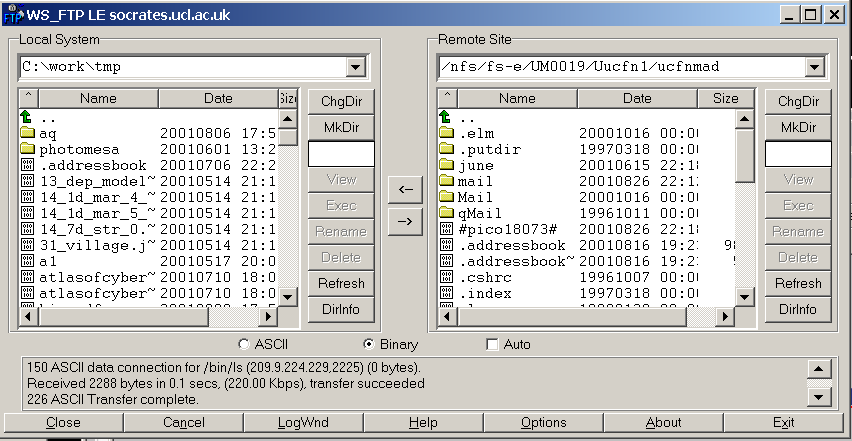The height and width of the screenshot is (441, 852).
Task: Click the local Refresh button
Action: (x=341, y=284)
